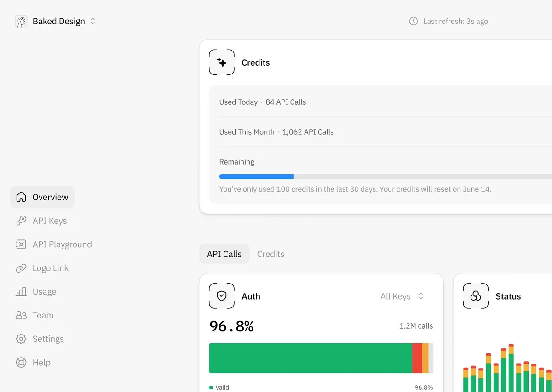Viewport: 552px width, 392px height.
Task: Navigate to Logo Link
Action: point(42,268)
